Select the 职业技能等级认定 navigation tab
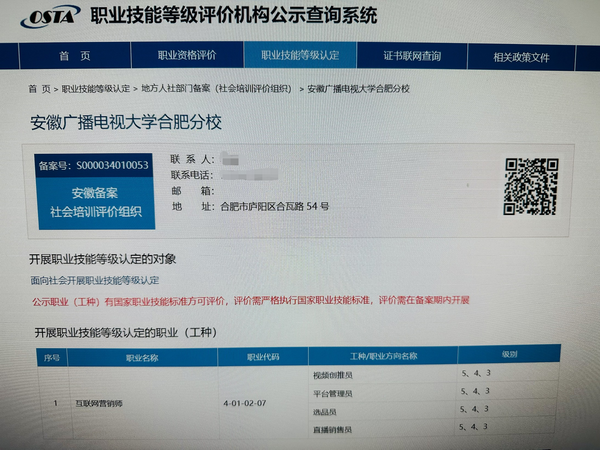Viewport: 600px width, 450px height. click(299, 56)
